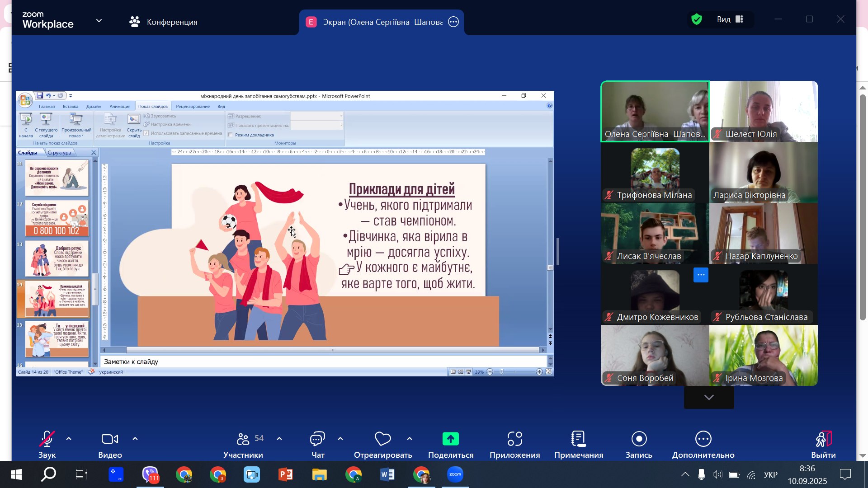This screenshot has height=488, width=868.
Task: Expand video options arrow next to Видео
Action: point(135,439)
